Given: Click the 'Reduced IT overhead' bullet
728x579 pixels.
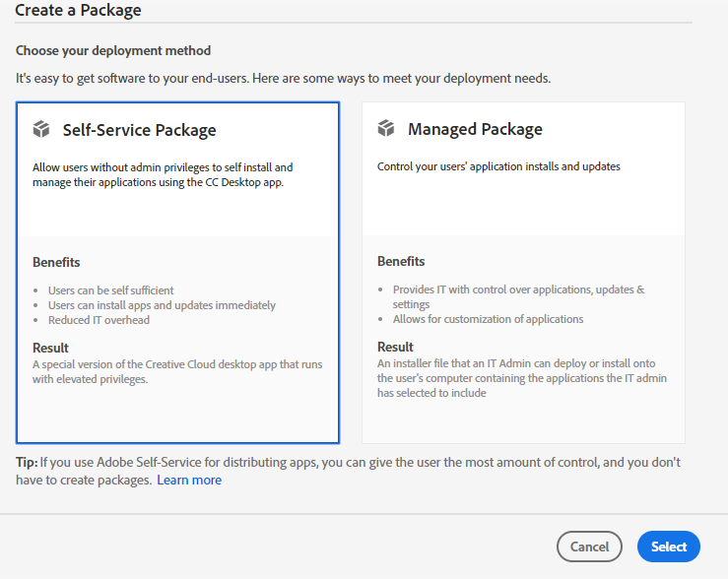Looking at the screenshot, I should 99,320.
